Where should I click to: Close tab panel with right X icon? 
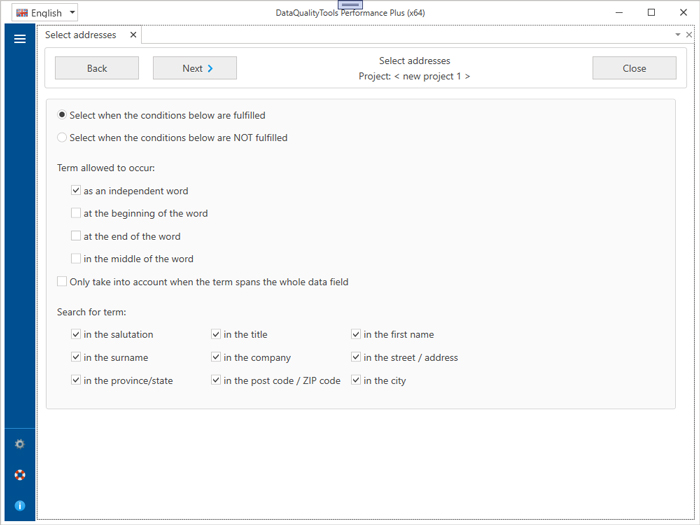pos(689,35)
